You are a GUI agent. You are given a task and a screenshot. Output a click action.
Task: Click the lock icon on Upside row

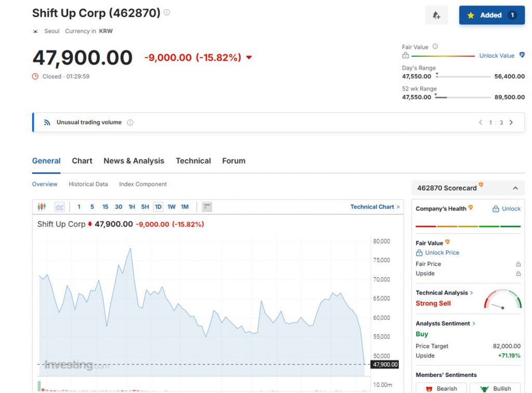click(518, 274)
